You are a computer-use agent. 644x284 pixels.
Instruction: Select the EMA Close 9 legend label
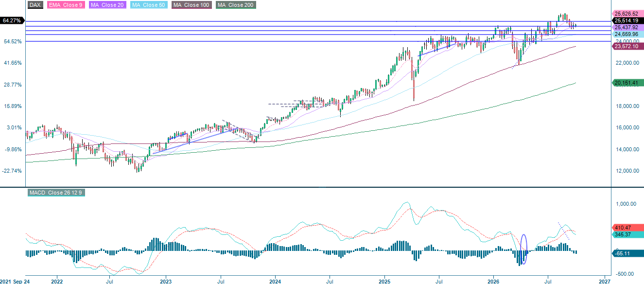65,5
